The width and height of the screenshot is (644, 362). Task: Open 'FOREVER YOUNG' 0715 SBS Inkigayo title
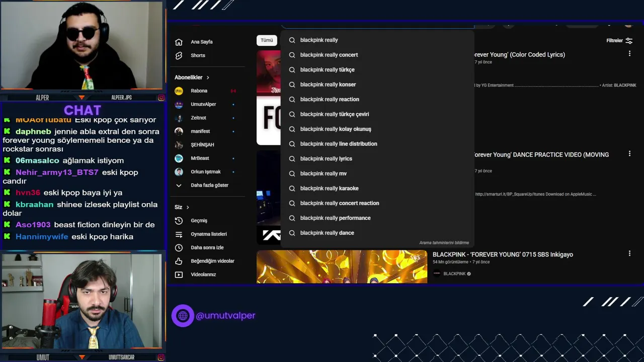pyautogui.click(x=503, y=254)
